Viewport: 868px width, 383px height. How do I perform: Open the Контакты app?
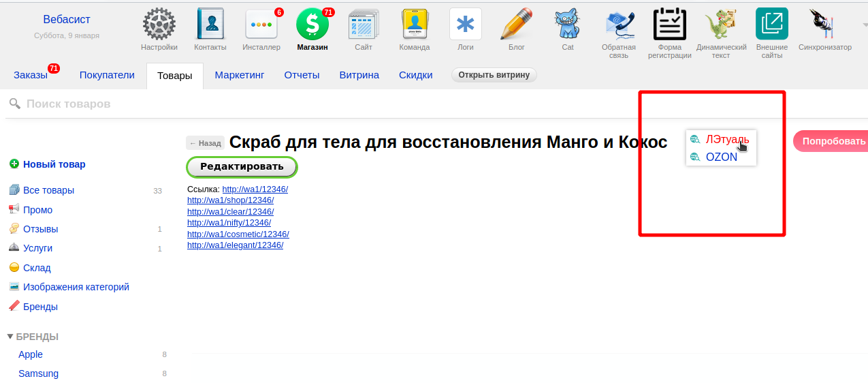pos(210,25)
